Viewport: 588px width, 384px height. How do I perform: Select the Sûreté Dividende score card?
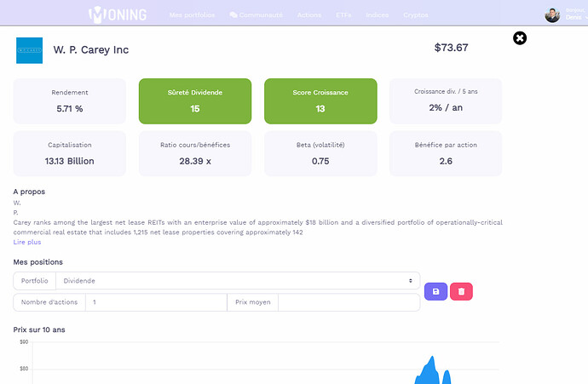click(195, 101)
